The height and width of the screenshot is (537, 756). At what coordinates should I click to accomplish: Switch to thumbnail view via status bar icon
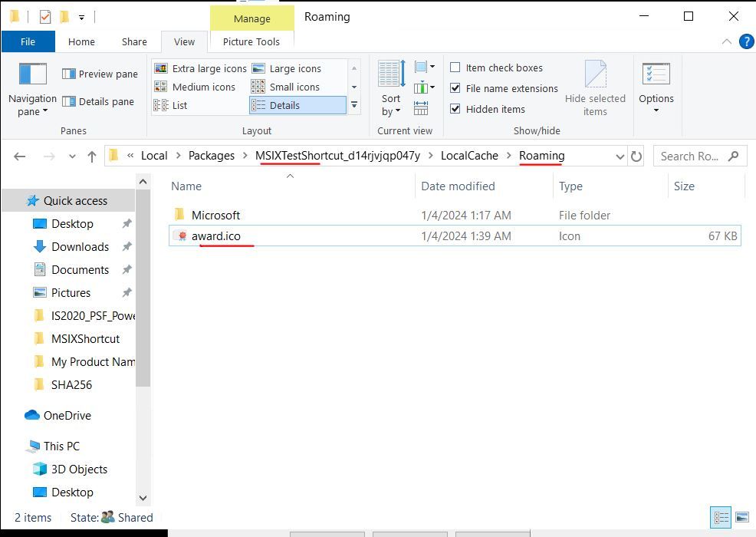(x=741, y=517)
